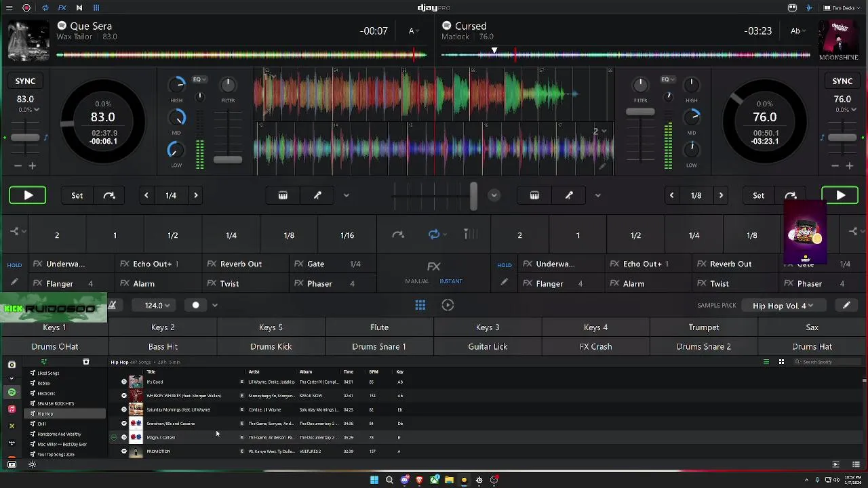The width and height of the screenshot is (868, 488).
Task: Toggle SYNC on the Cursed deck
Action: pos(842,81)
